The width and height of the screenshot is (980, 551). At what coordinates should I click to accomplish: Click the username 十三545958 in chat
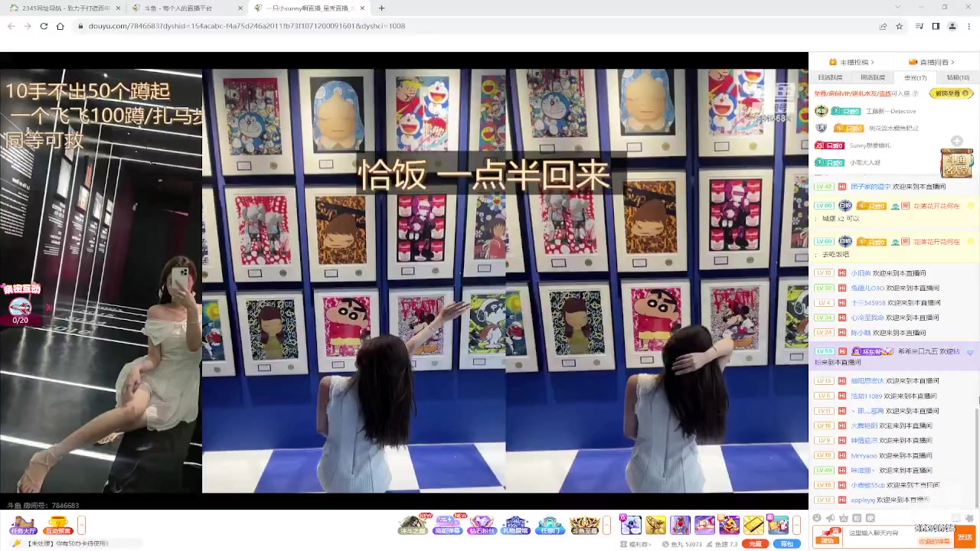[868, 303]
